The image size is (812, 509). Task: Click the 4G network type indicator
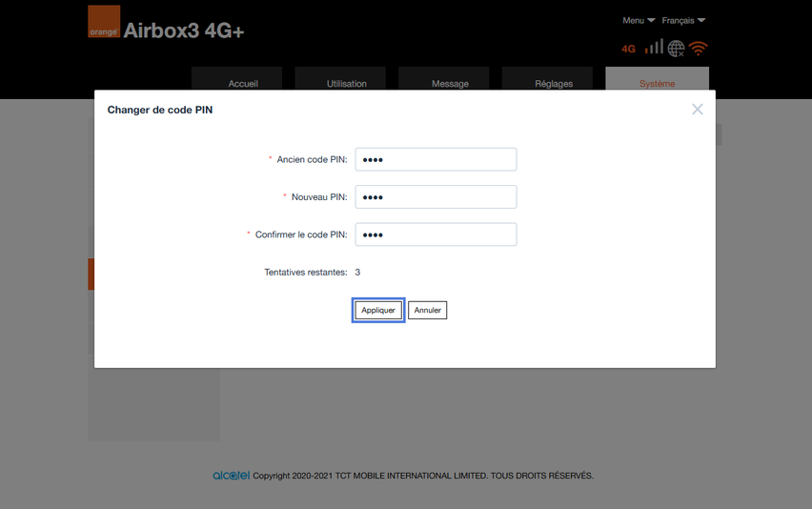628,49
